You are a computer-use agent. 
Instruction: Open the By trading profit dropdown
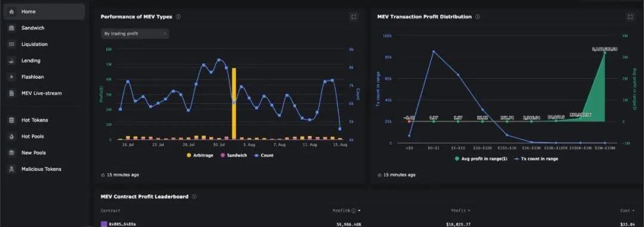coord(135,33)
